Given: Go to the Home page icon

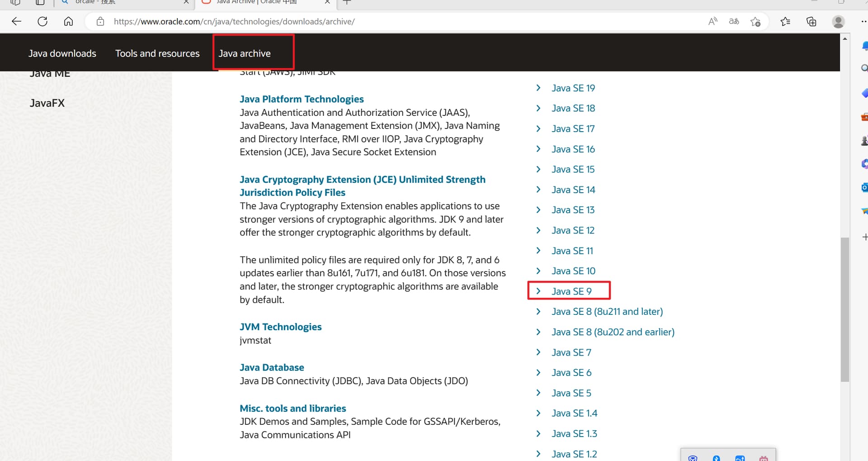Looking at the screenshot, I should click(x=68, y=21).
